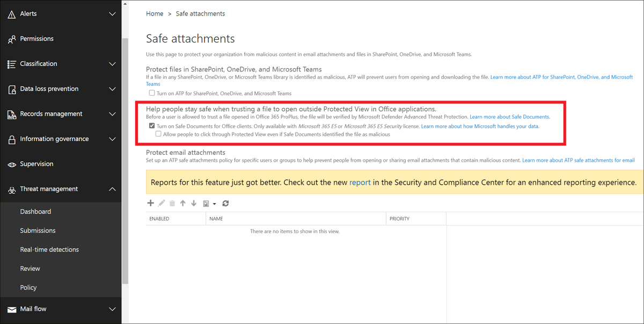
Task: Click Learn more about Safe Documents
Action: 509,117
